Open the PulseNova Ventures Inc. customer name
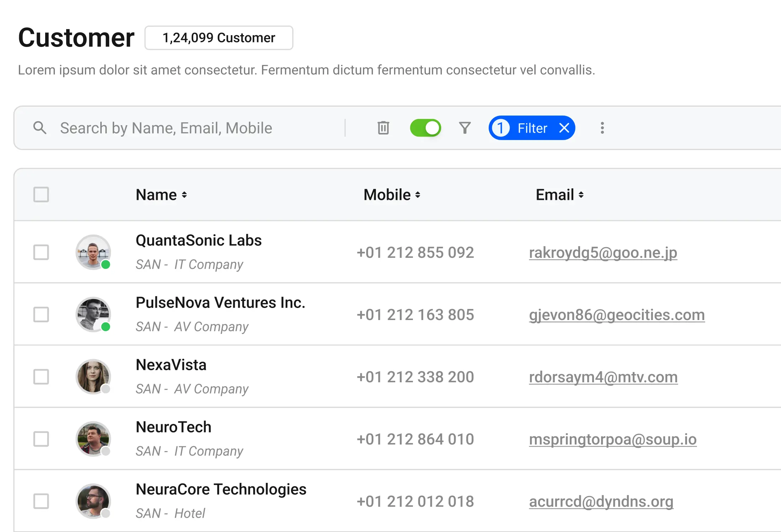The height and width of the screenshot is (532, 781). (x=221, y=303)
